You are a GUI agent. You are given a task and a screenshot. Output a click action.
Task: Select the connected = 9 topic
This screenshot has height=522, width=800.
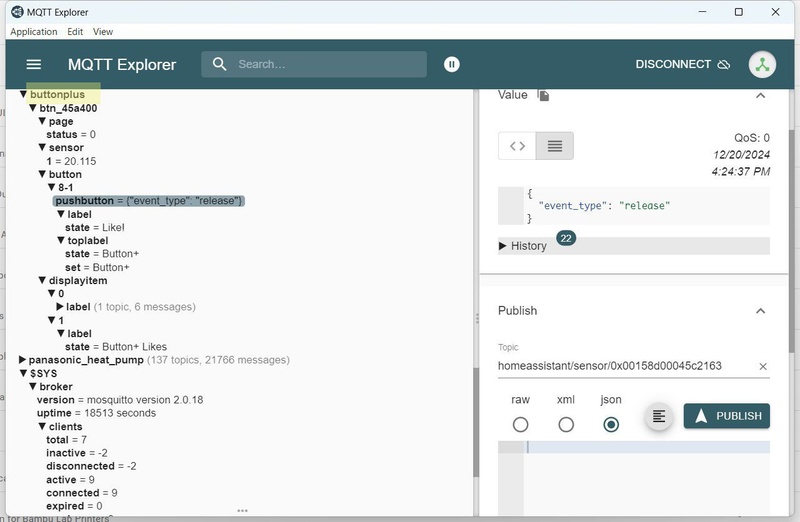(82, 493)
